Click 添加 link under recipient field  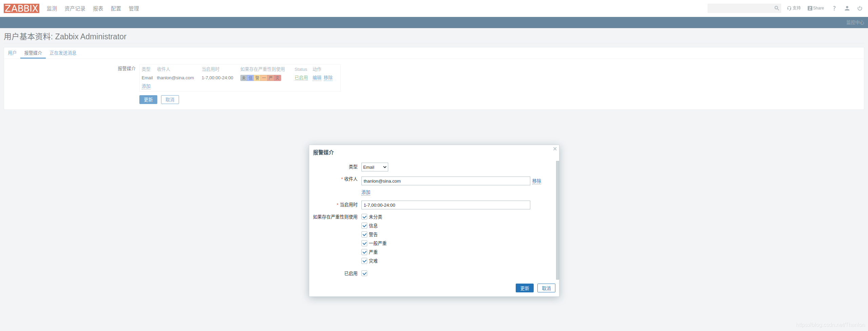[x=366, y=192]
